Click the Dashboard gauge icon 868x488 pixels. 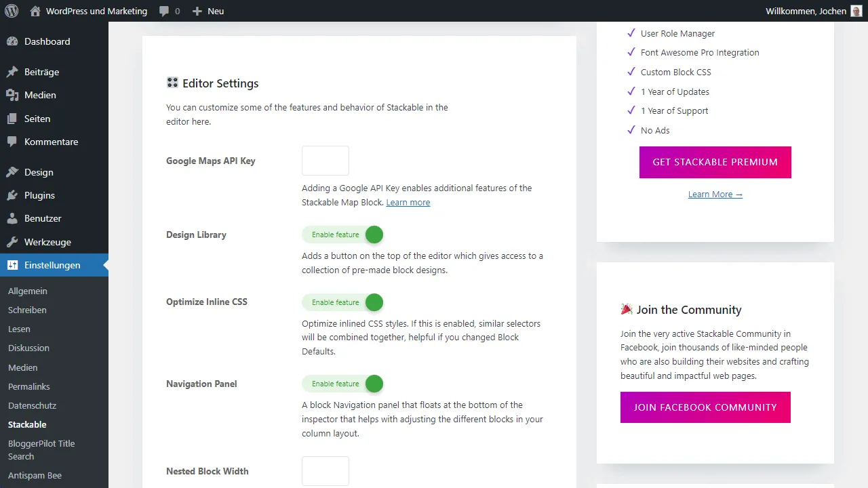[12, 41]
